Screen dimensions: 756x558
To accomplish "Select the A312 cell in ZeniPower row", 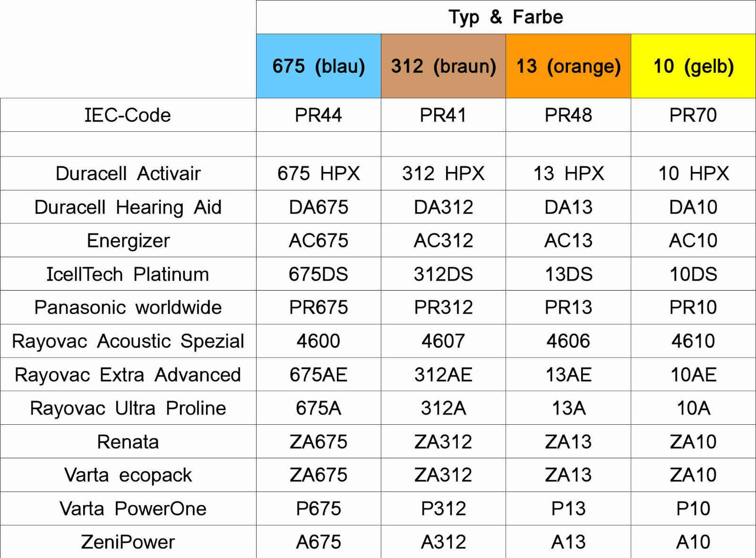I will [443, 542].
